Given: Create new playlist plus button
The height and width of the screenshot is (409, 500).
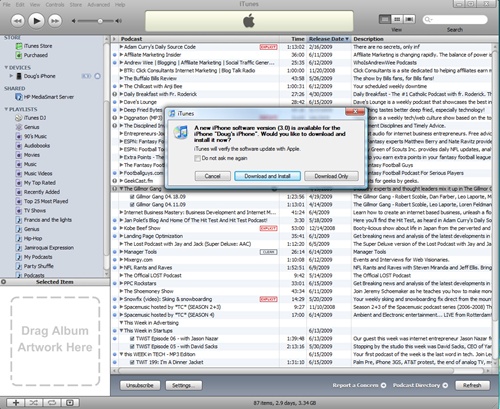Looking at the screenshot, I should (16, 403).
